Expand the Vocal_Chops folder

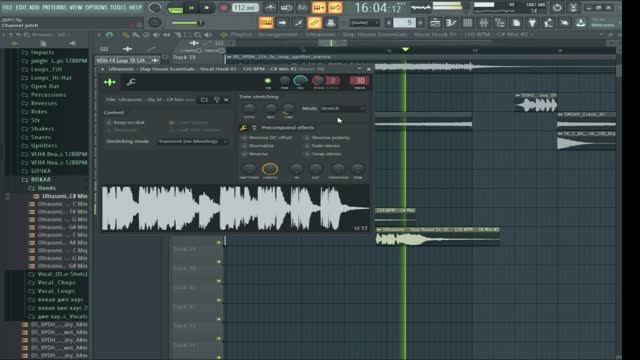pos(56,282)
